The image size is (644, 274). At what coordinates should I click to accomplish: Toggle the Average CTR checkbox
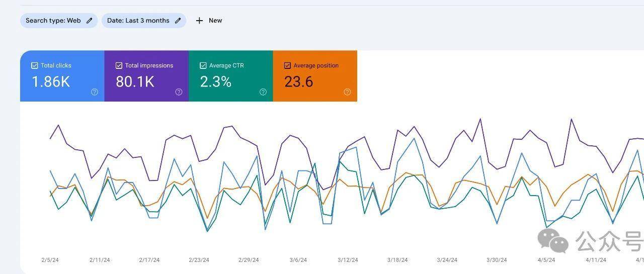203,65
